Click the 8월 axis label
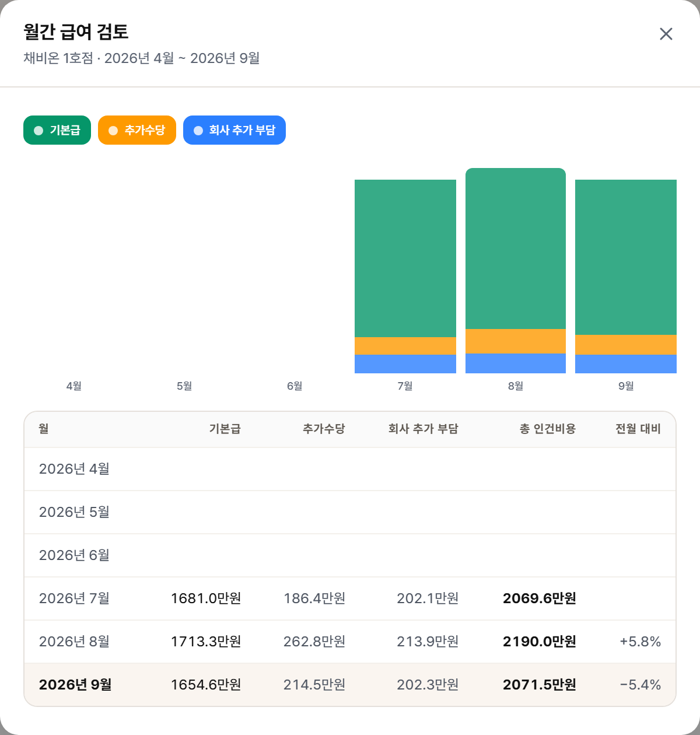 [516, 386]
